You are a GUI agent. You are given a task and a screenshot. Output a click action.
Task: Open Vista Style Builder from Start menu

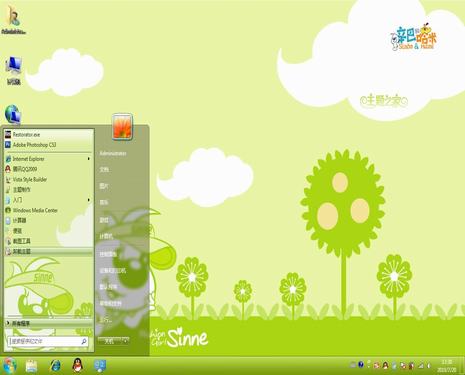click(x=48, y=180)
